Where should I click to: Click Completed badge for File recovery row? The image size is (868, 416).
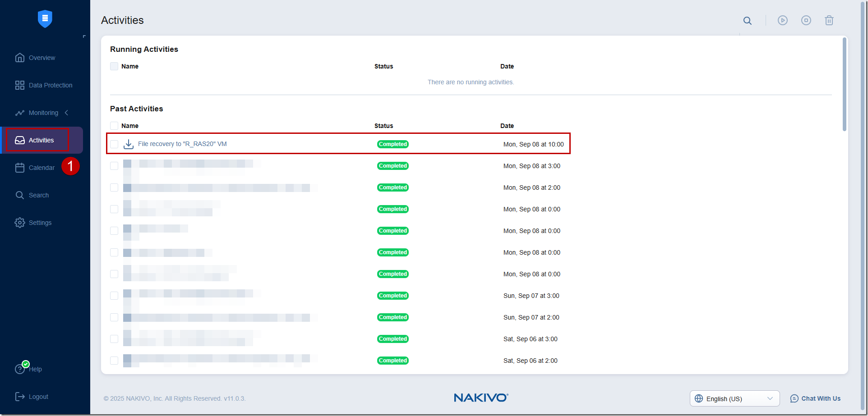pyautogui.click(x=393, y=144)
